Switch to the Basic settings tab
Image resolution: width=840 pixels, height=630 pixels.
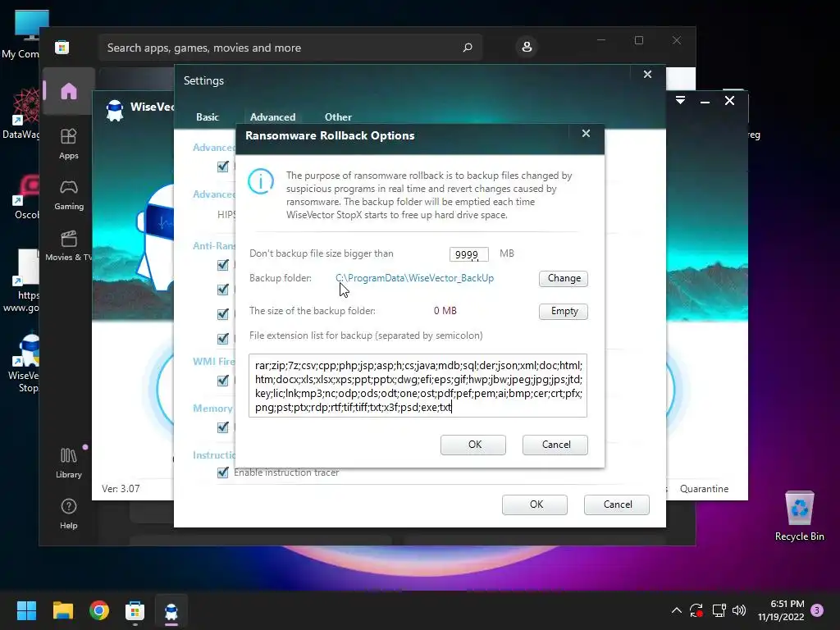click(208, 116)
